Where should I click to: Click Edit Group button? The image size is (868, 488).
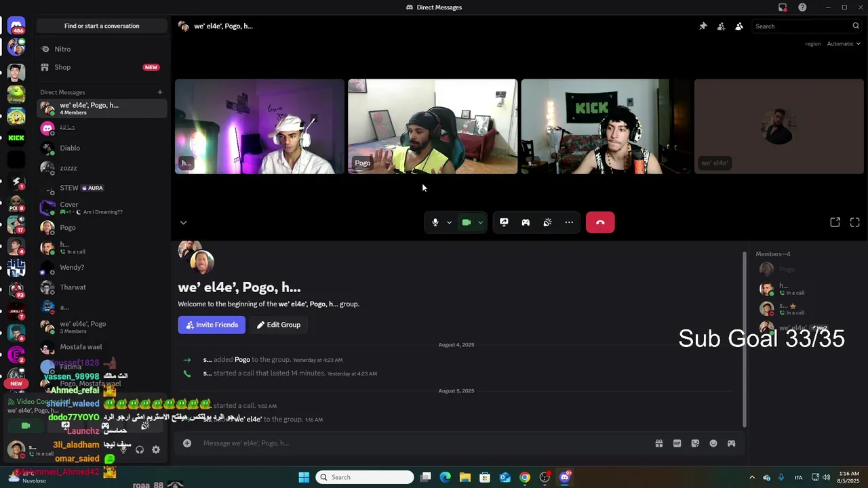[x=279, y=325]
